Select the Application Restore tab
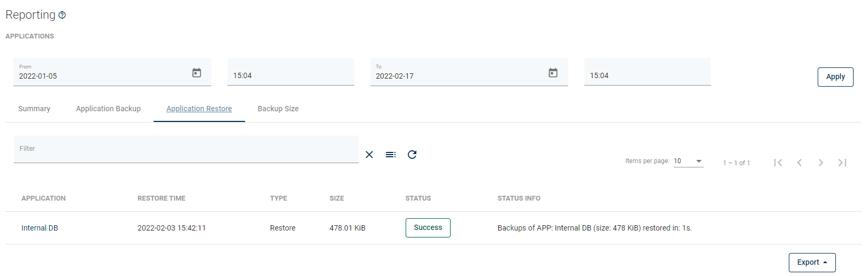868x276 pixels. [199, 109]
